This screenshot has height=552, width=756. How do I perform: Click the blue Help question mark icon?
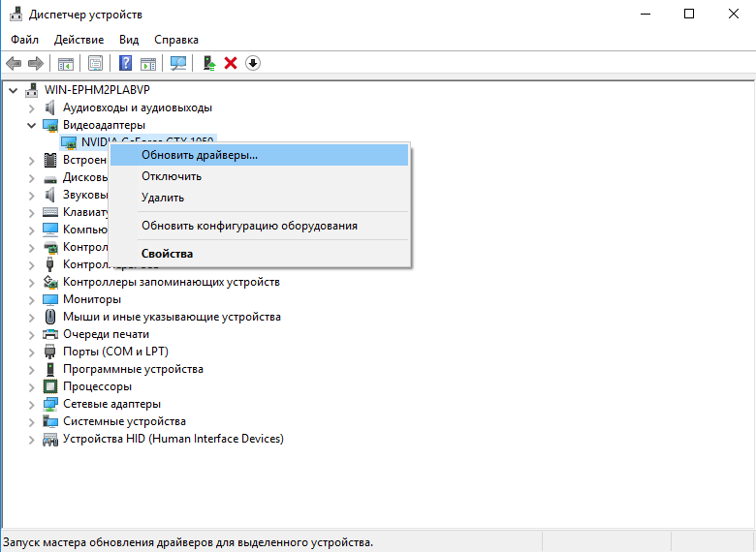[125, 63]
